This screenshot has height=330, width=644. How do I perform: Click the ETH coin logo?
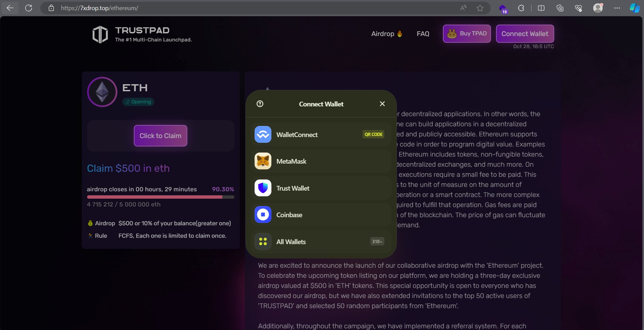102,92
